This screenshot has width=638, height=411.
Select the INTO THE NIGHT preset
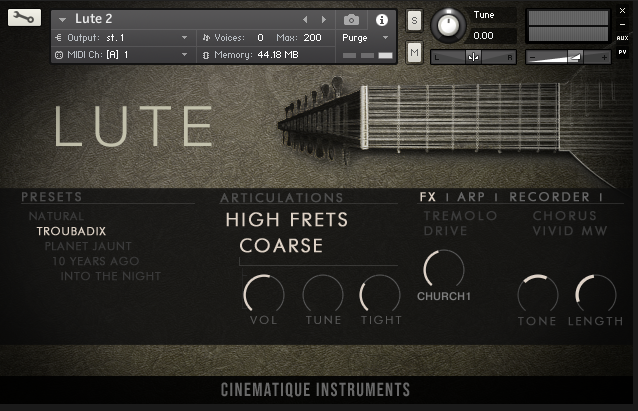(x=111, y=276)
